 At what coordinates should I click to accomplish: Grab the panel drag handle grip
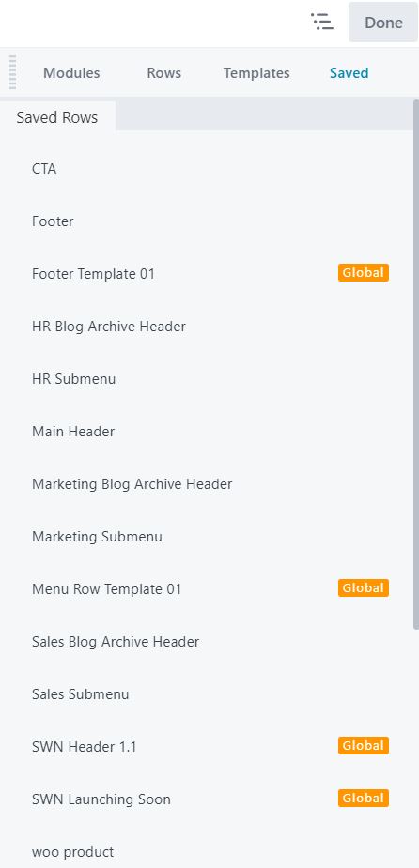[x=13, y=72]
